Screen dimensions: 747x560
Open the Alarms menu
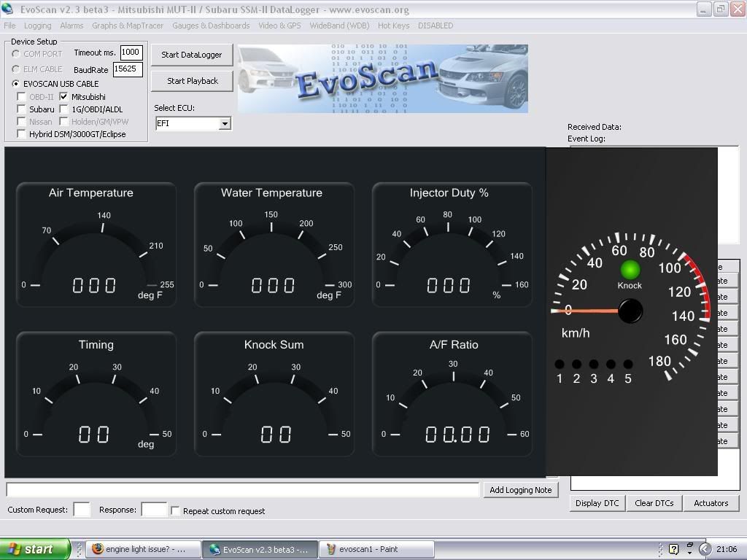point(71,26)
